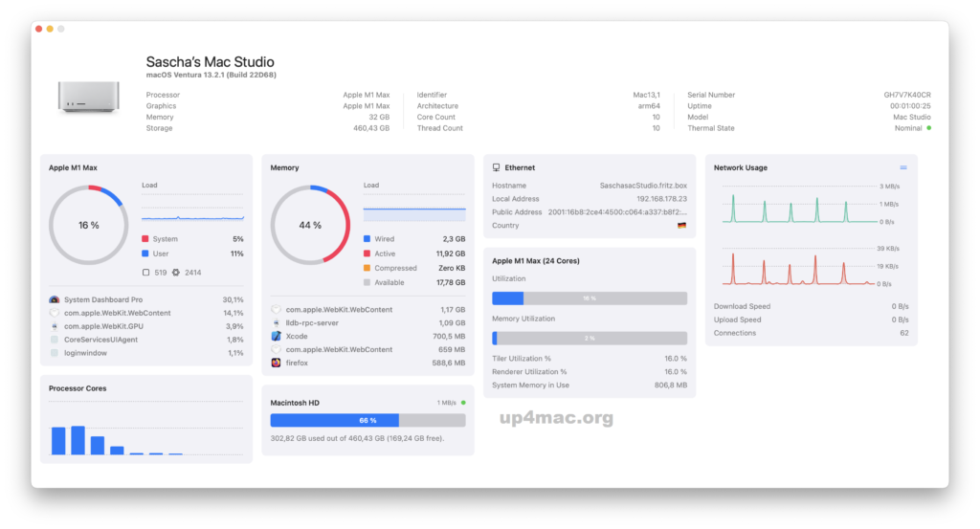
Task: Click the CPU Load history graph
Action: [192, 209]
